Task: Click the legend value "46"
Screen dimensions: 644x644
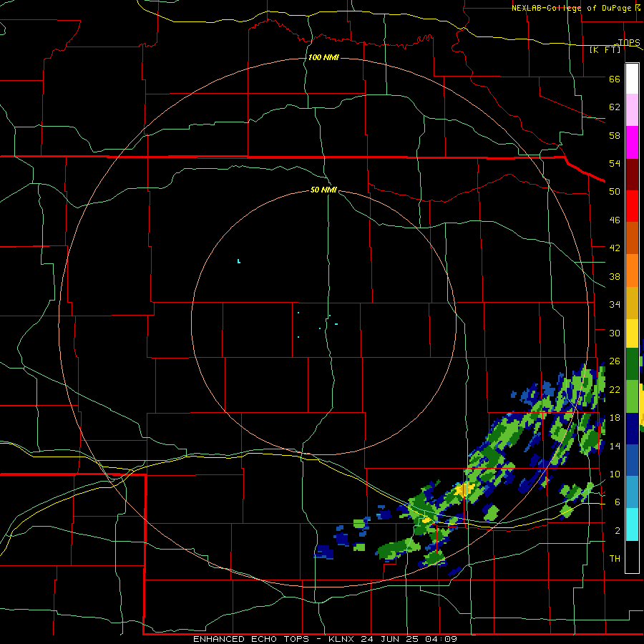Action: 615,220
